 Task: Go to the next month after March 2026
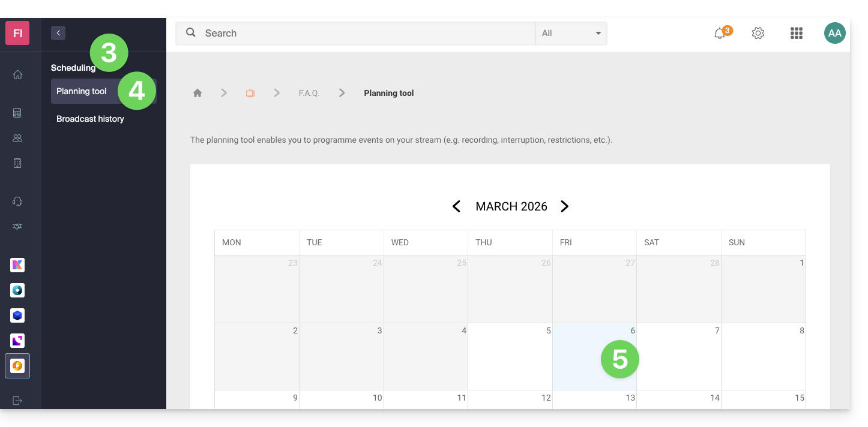(564, 206)
